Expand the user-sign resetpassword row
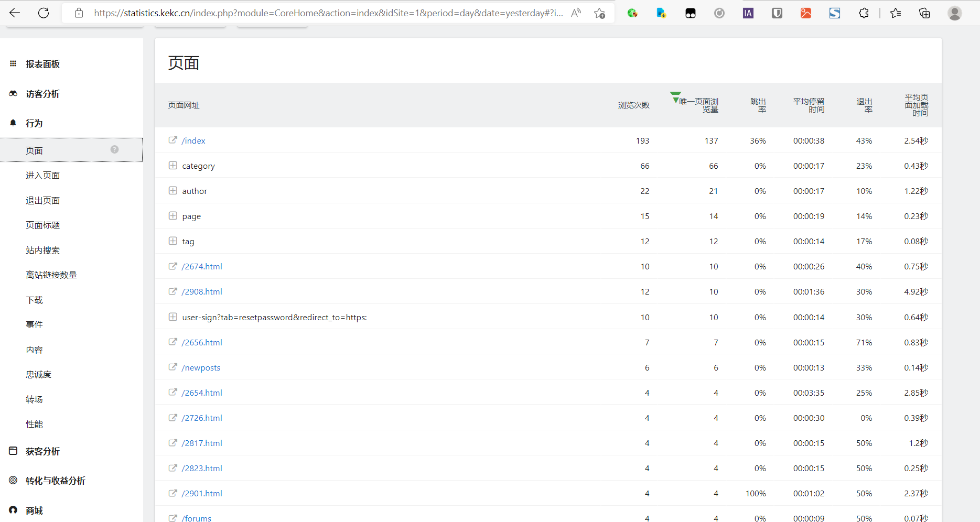This screenshot has width=980, height=522. tap(173, 317)
